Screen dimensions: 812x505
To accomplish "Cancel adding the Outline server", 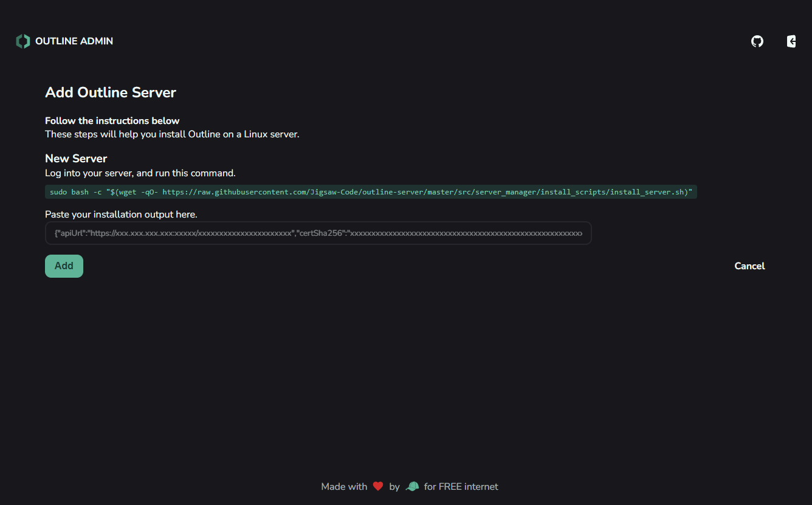I will coord(749,266).
